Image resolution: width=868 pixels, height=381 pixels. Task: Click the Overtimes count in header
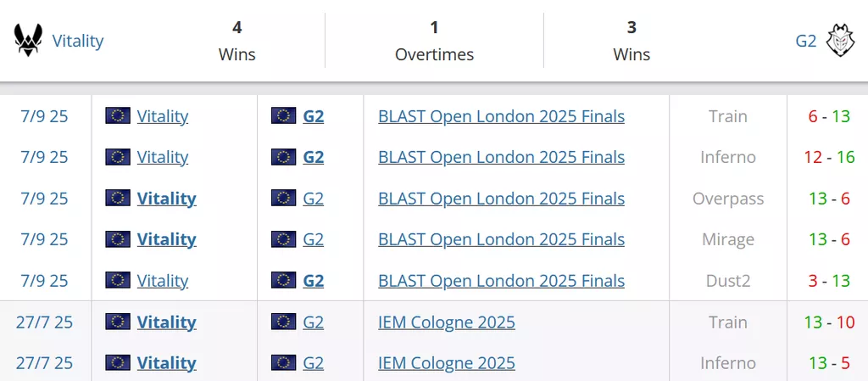tap(434, 28)
